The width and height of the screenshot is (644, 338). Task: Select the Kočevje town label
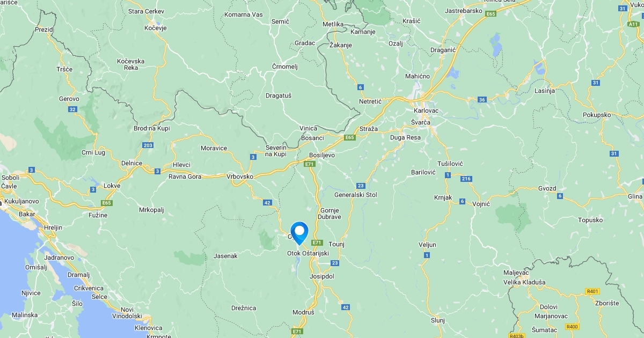[x=156, y=28]
